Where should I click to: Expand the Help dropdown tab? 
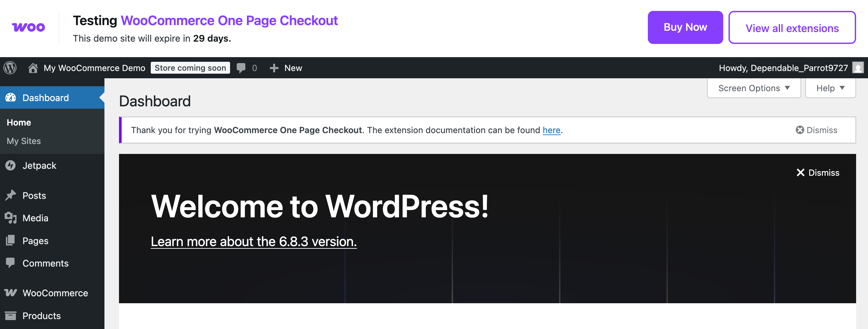tap(830, 88)
